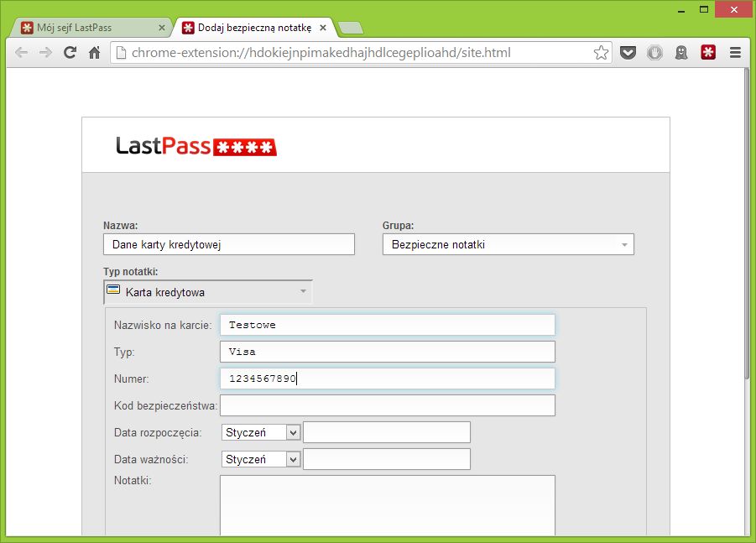Click the Grupa: label
The image size is (756, 543).
click(x=399, y=225)
